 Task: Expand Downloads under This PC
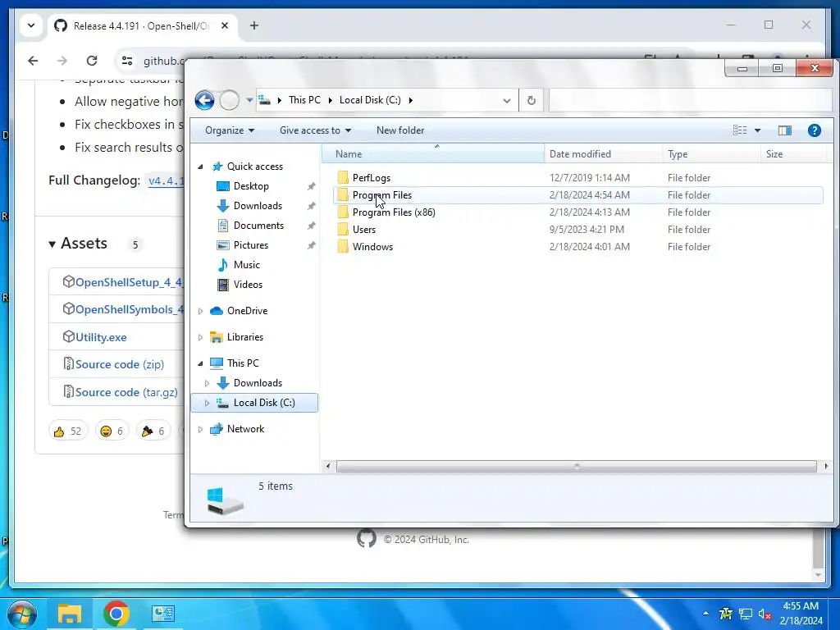point(208,383)
